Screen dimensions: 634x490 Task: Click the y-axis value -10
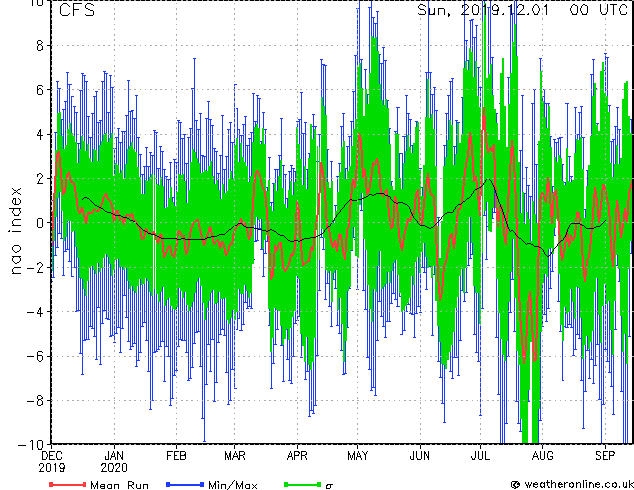[x=31, y=445]
